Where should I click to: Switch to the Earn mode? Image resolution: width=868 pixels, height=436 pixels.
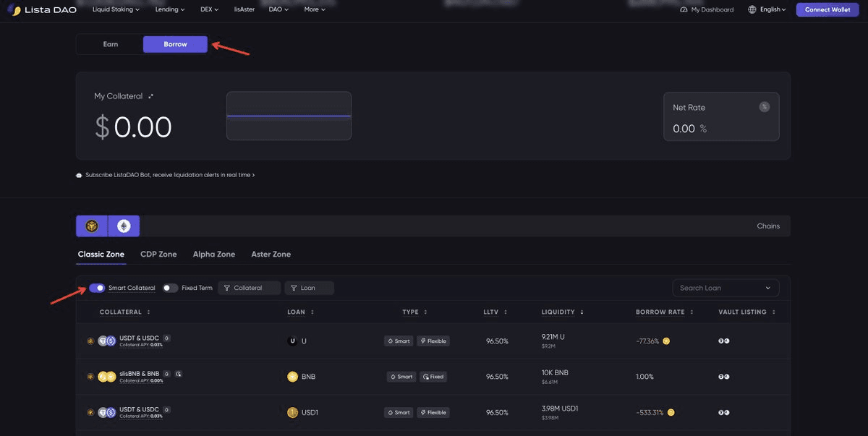click(110, 44)
